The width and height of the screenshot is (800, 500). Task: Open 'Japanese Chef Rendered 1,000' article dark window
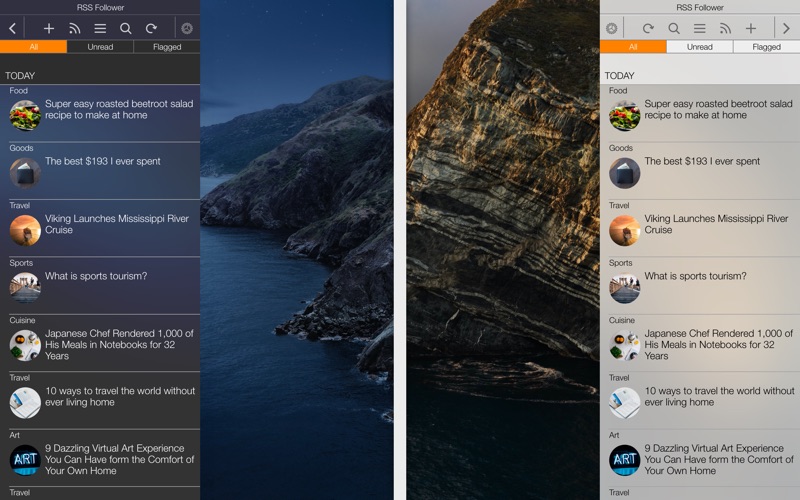tap(119, 344)
